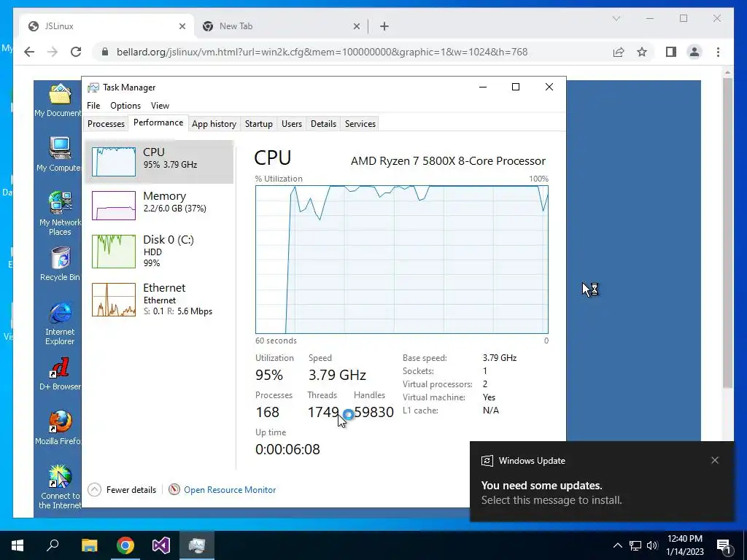Click the Open Resource Monitor link

click(230, 489)
